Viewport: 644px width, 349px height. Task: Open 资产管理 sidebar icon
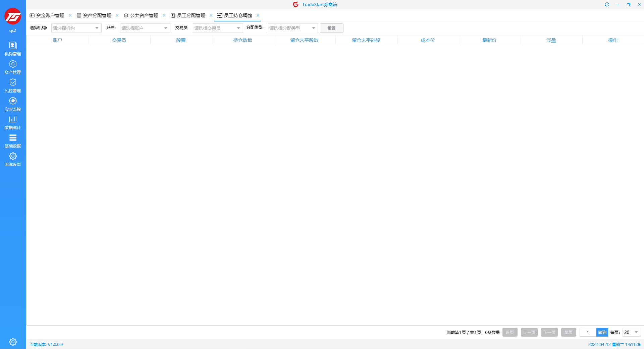tap(13, 67)
